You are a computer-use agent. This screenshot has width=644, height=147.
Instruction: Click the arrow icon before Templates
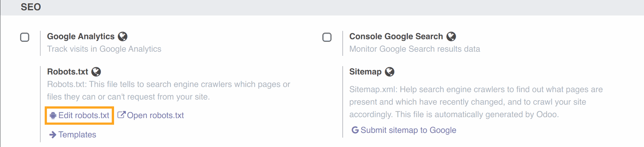point(53,135)
